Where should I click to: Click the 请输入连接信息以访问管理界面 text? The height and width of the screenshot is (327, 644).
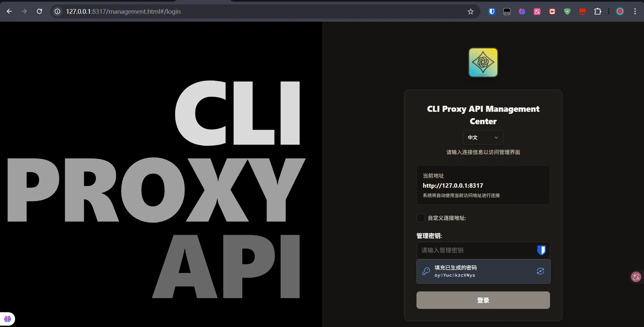483,152
